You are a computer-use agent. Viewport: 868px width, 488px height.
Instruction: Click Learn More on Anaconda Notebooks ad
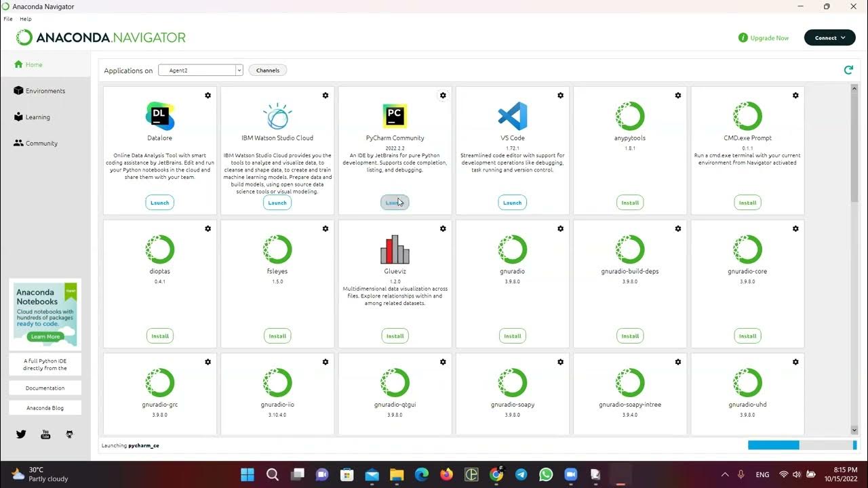(x=45, y=336)
